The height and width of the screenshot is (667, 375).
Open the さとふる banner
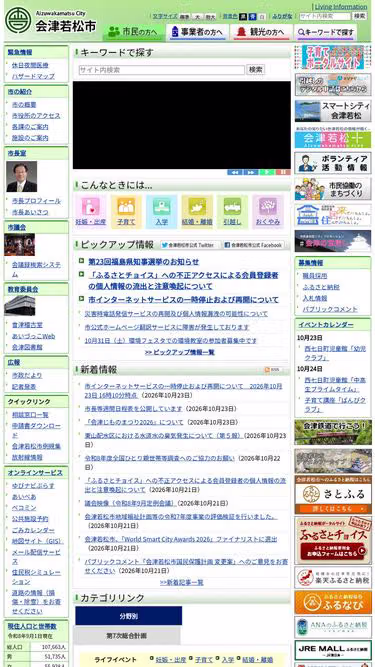click(333, 494)
